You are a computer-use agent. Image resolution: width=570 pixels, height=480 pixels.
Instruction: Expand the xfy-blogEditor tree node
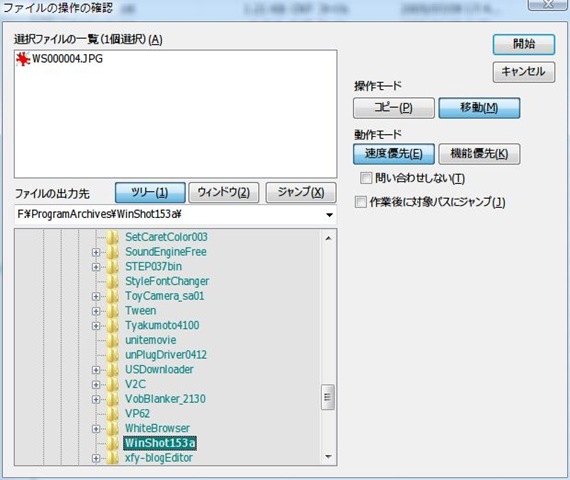(x=96, y=458)
